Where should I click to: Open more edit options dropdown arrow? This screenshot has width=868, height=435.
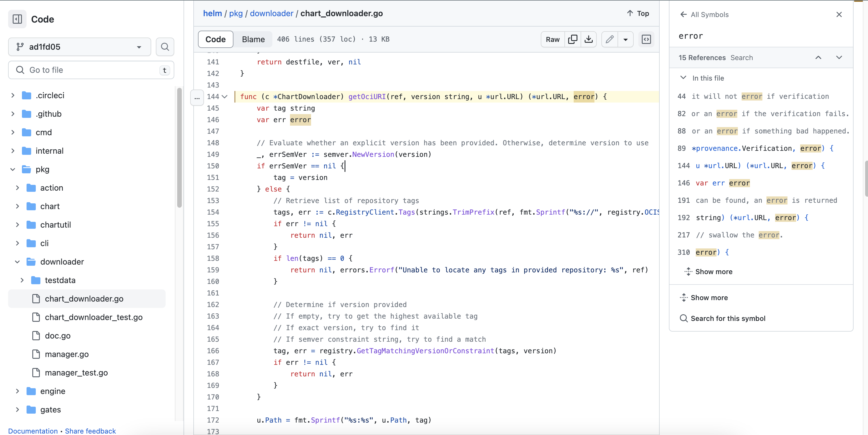click(x=626, y=39)
